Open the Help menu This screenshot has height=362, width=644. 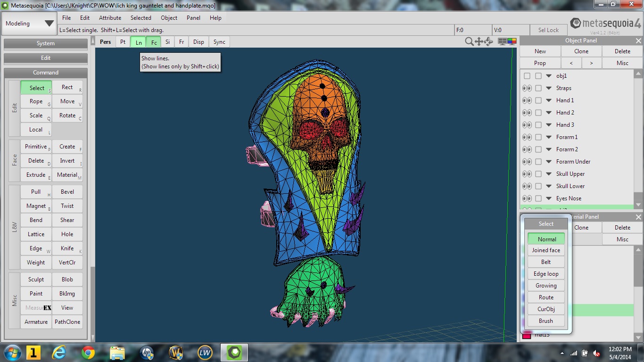(215, 18)
